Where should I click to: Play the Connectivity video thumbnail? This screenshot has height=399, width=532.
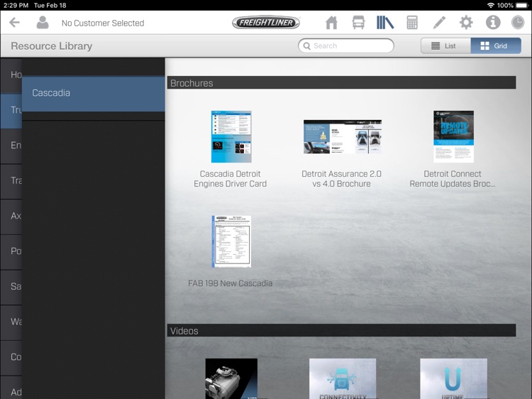(x=343, y=378)
